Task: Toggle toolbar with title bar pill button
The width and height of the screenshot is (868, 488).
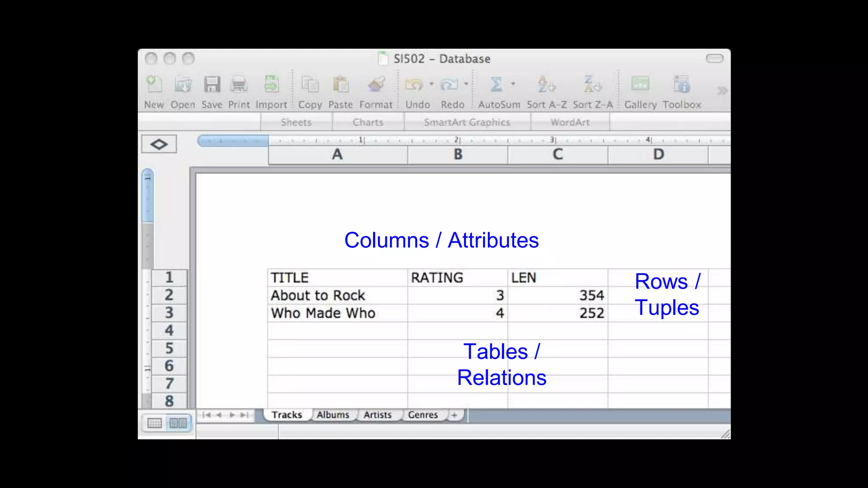Action: 714,58
